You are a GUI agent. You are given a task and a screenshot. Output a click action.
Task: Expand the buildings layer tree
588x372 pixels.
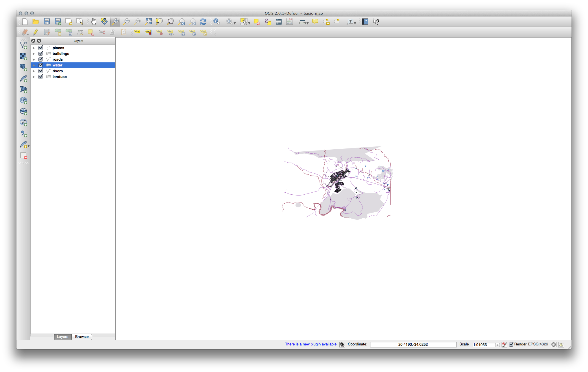coord(34,54)
